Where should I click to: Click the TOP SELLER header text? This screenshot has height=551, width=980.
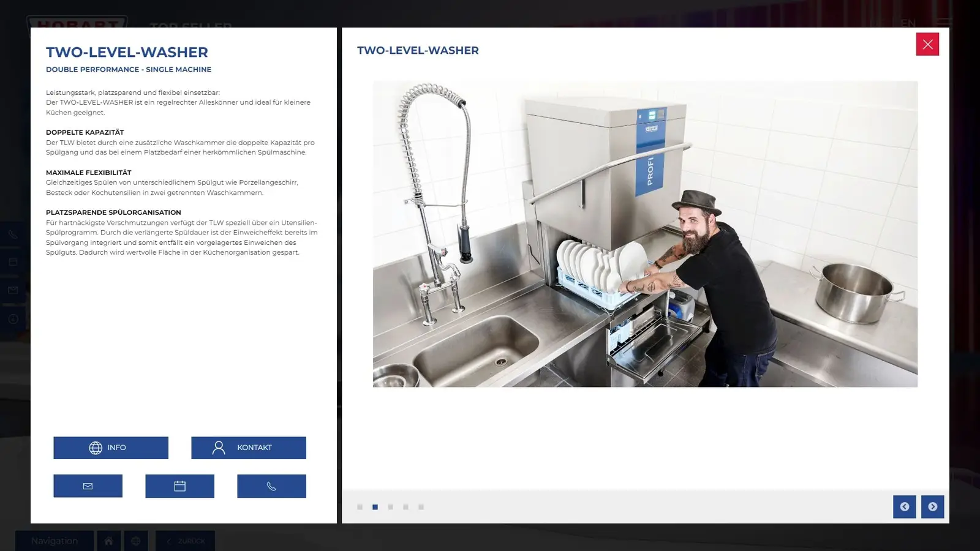(x=190, y=24)
